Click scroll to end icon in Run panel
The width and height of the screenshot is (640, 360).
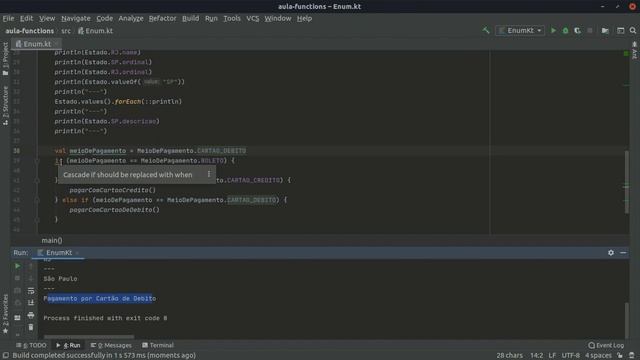click(31, 303)
